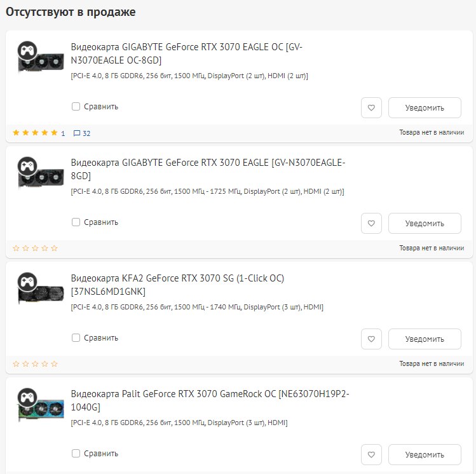Image resolution: width=476 pixels, height=474 pixels.
Task: Open KFA2 GeForce RTX 3070 SG product link
Action: pos(177,285)
